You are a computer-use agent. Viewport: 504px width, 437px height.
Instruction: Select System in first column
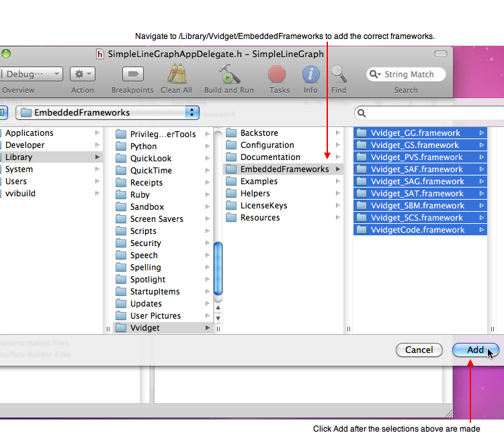click(51, 169)
